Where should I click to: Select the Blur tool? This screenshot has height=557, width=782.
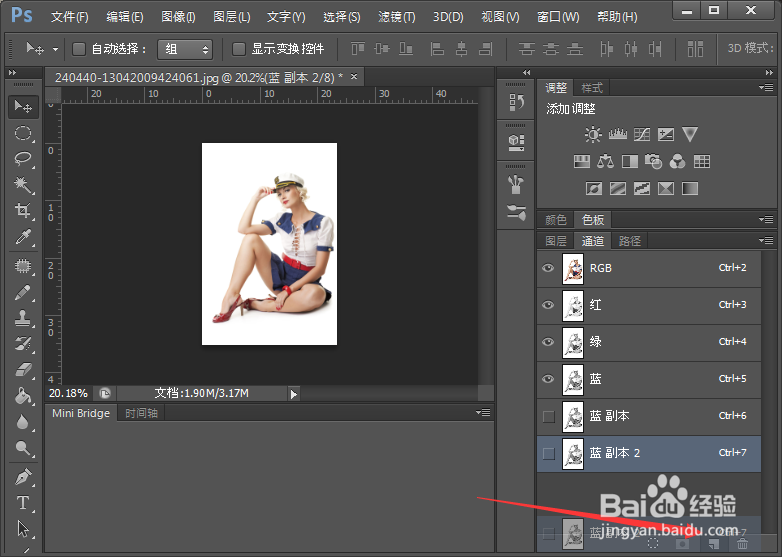point(23,422)
